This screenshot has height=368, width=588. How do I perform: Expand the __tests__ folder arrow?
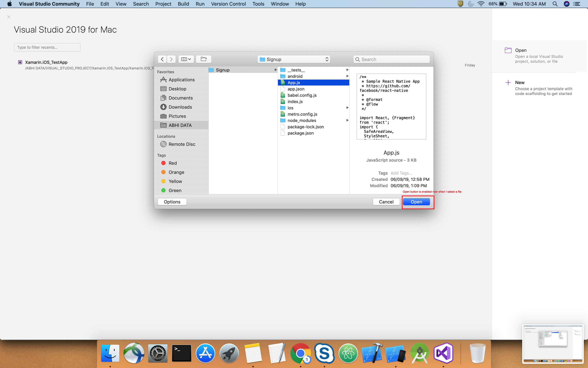[347, 70]
